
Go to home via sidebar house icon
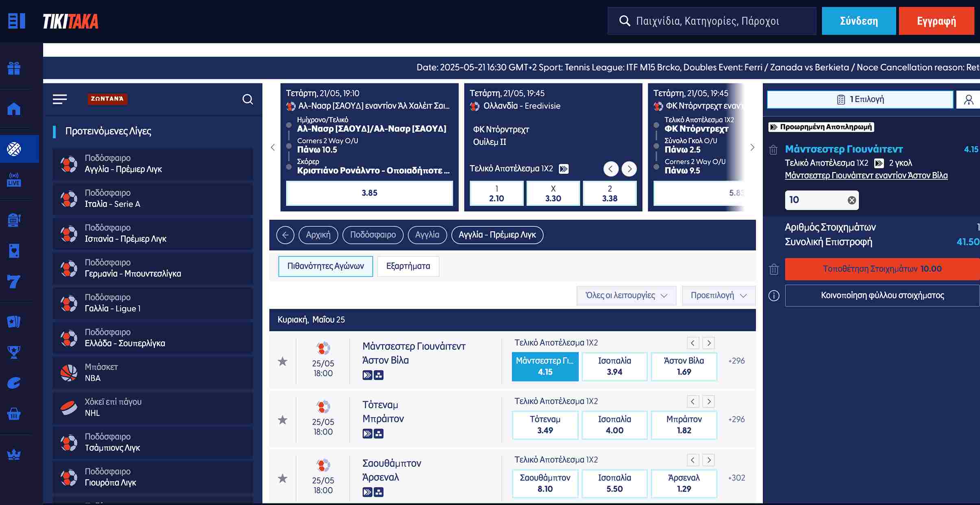[x=14, y=109]
